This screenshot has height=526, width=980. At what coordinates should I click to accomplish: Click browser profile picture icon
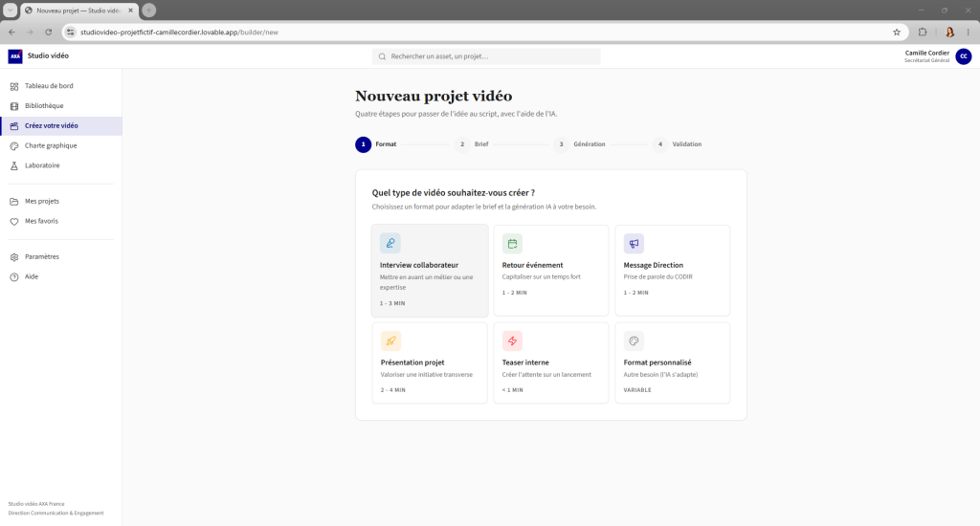[950, 33]
